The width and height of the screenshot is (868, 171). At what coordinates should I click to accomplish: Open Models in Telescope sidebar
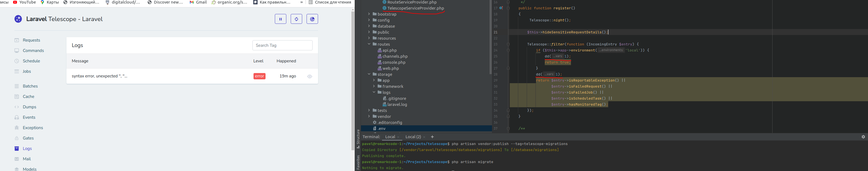30,169
